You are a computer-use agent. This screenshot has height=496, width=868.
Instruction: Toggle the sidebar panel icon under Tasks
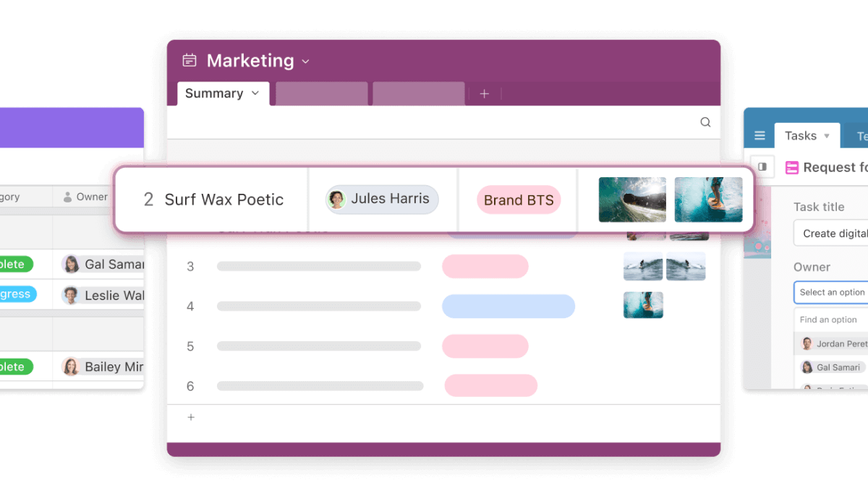point(762,167)
